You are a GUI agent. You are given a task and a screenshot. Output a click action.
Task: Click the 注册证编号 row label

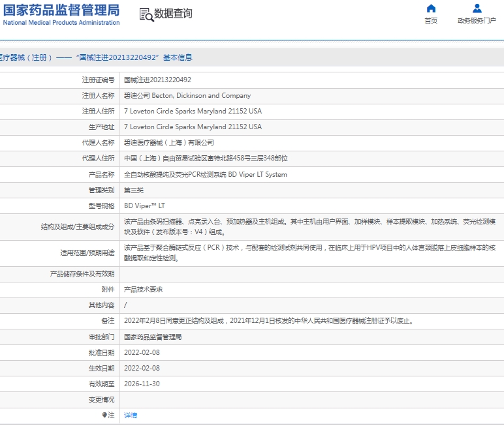[x=98, y=80]
